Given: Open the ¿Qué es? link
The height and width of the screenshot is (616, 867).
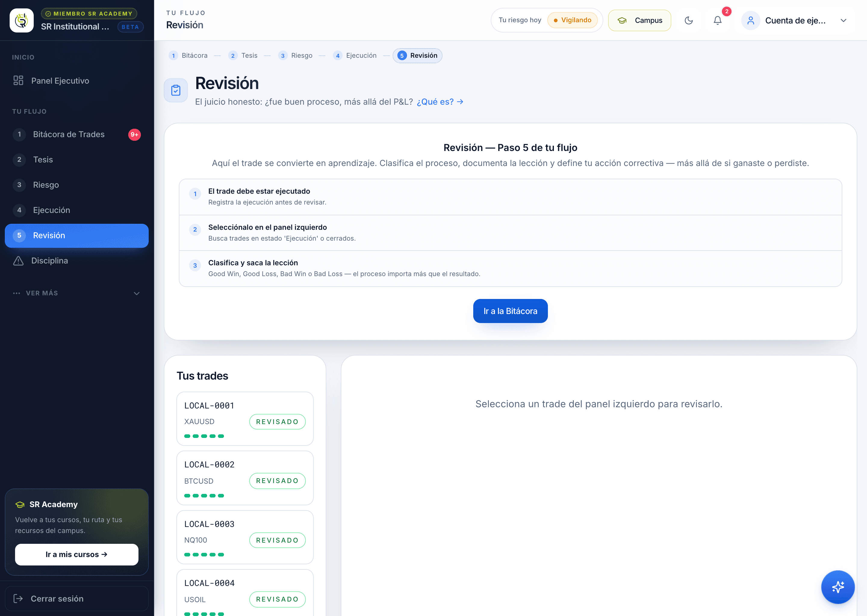Looking at the screenshot, I should [x=440, y=102].
